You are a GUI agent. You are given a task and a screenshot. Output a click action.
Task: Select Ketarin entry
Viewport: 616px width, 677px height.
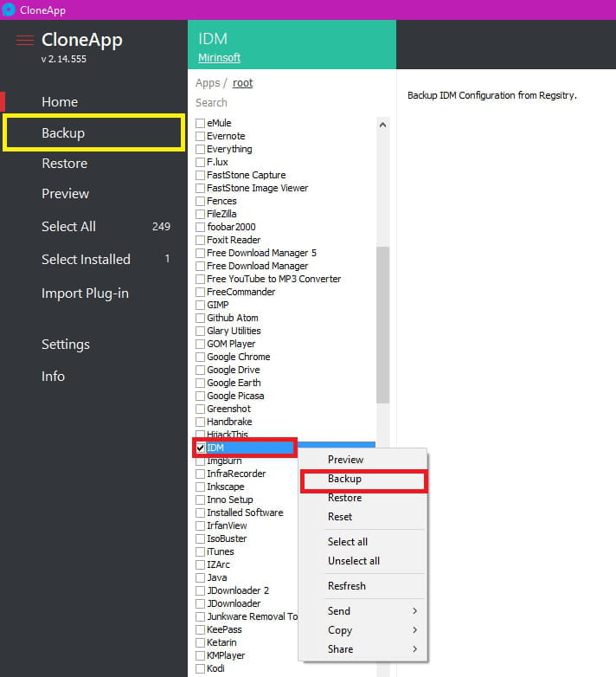pos(221,642)
